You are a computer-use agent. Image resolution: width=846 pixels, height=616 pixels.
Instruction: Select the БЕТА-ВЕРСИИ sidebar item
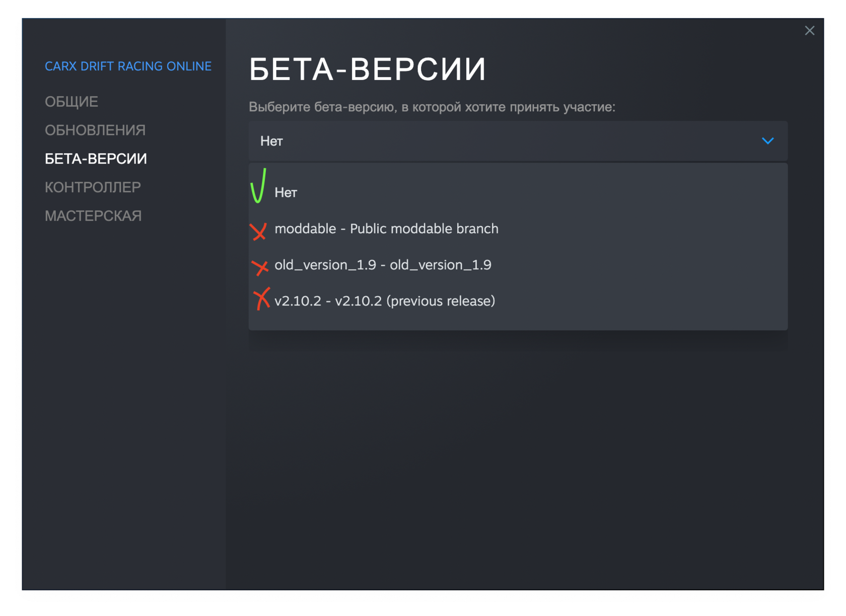click(x=96, y=159)
